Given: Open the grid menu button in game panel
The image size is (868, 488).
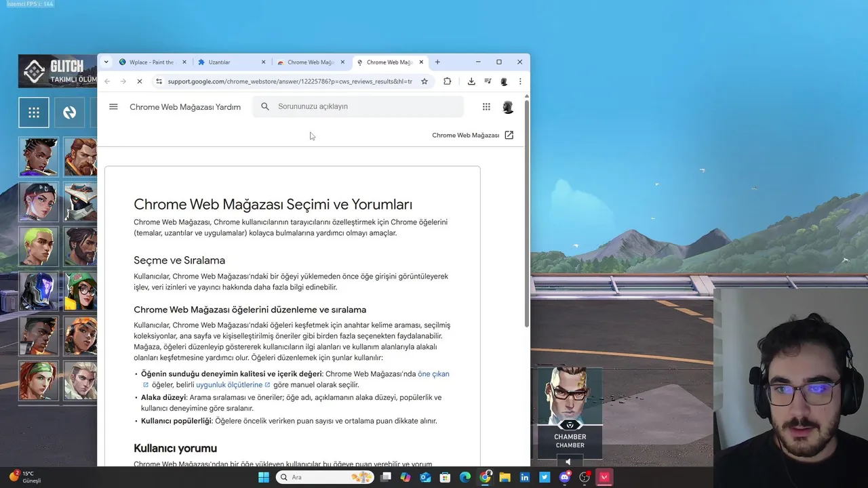Looking at the screenshot, I should click(x=34, y=113).
